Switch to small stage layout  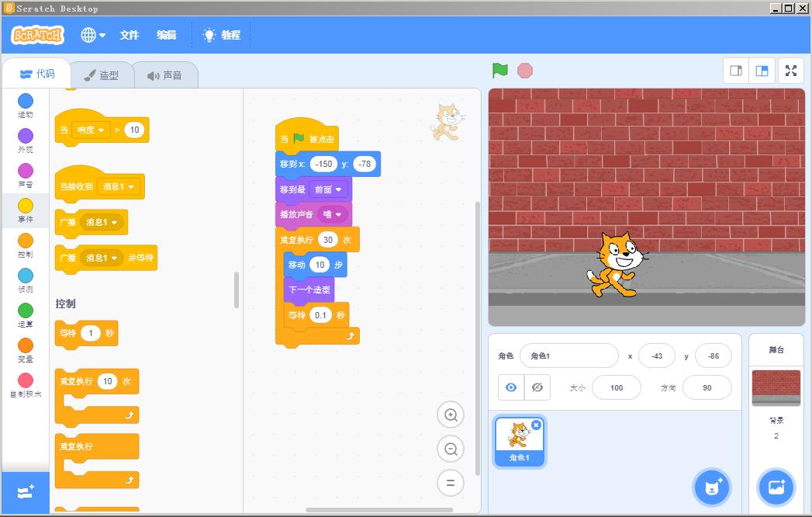pyautogui.click(x=736, y=71)
